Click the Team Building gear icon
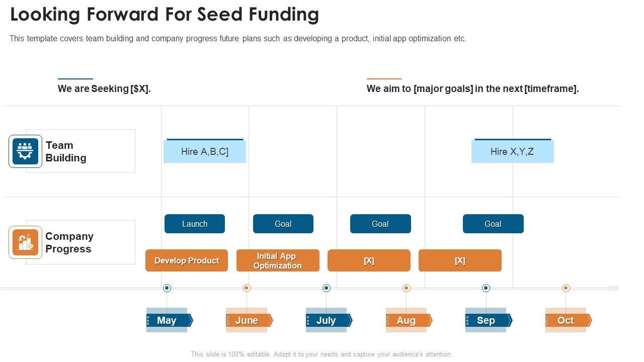The width and height of the screenshot is (644, 362). point(25,151)
